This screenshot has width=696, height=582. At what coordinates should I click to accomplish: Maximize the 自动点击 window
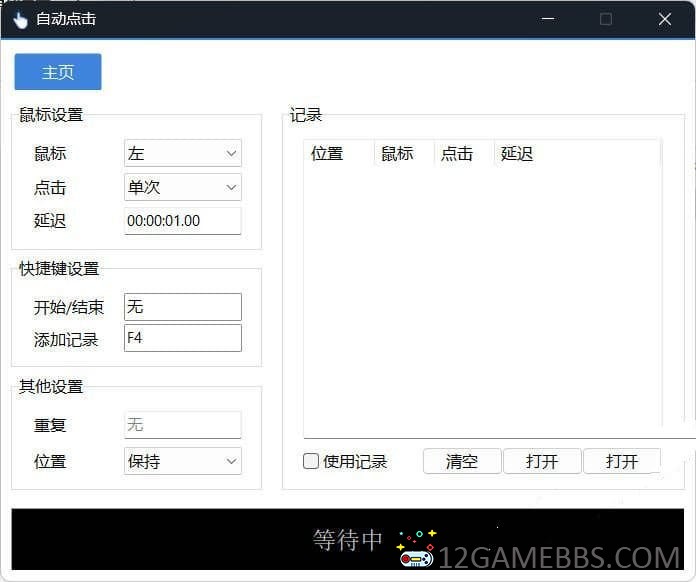pyautogui.click(x=605, y=19)
